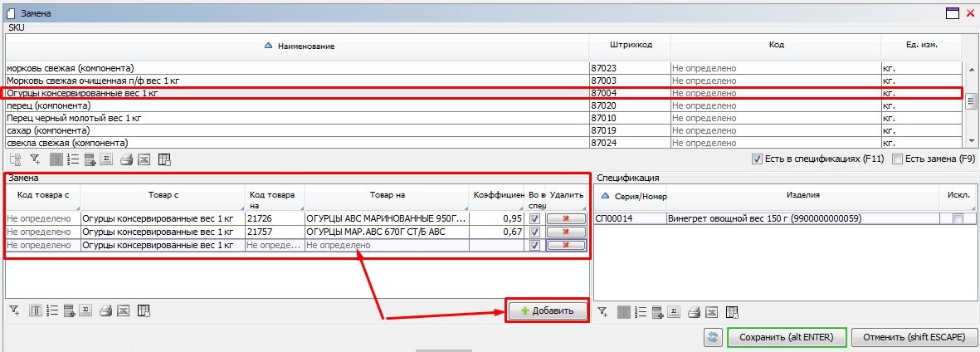
Task: Add a filter in the SKU toolbar
Action: [35, 159]
